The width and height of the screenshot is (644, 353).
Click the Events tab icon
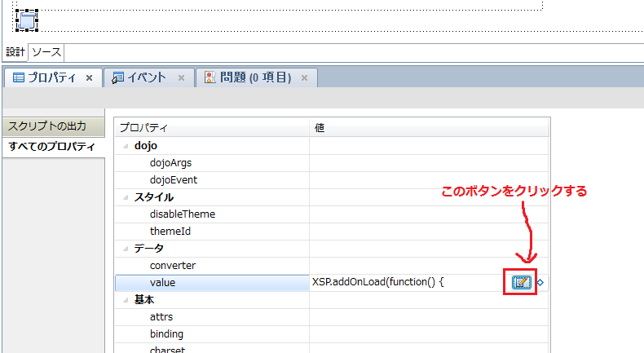(x=118, y=77)
